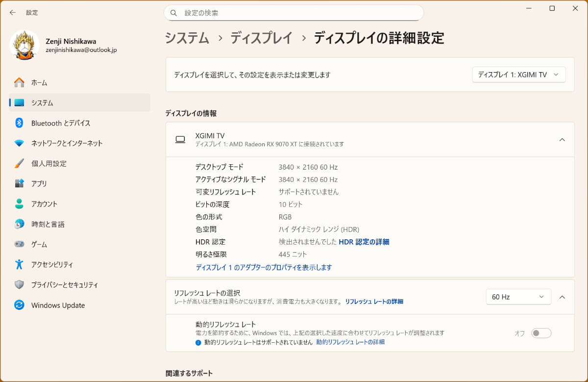
Task: Open the Windows Update icon
Action: click(19, 305)
